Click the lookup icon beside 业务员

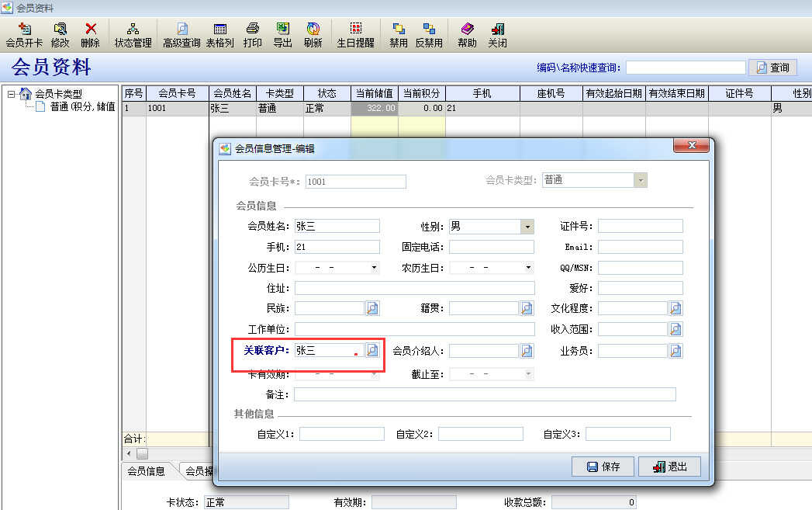click(676, 351)
